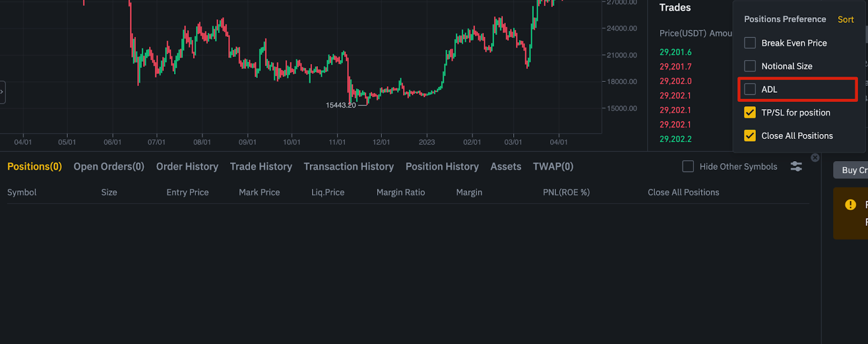The width and height of the screenshot is (868, 344).
Task: Enable Notional Size column checkbox
Action: (750, 66)
